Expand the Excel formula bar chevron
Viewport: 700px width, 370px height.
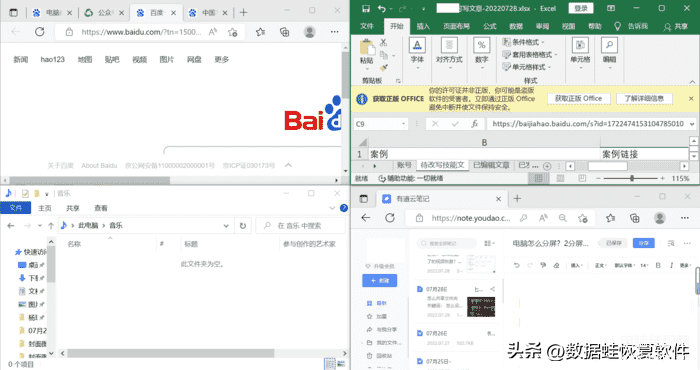click(x=692, y=124)
